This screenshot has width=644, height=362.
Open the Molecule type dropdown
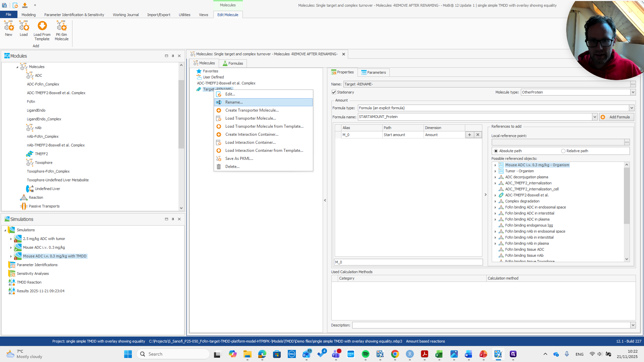coord(633,92)
